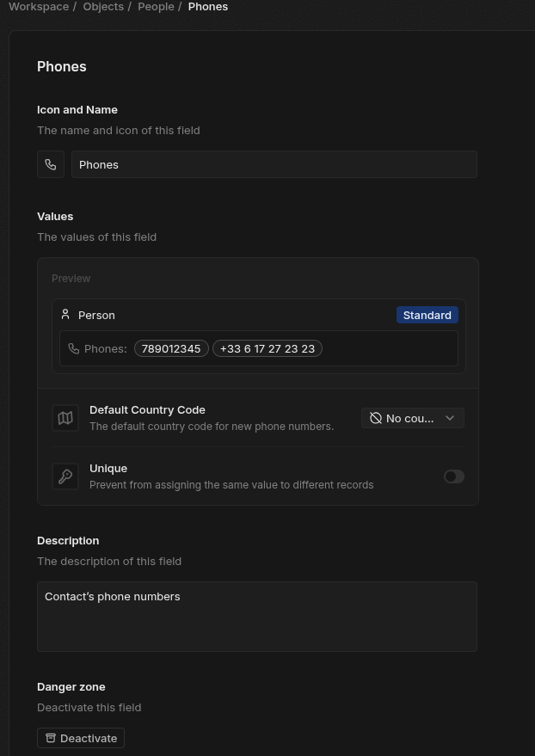Click the person icon in preview
The width and height of the screenshot is (535, 756).
[x=65, y=315]
